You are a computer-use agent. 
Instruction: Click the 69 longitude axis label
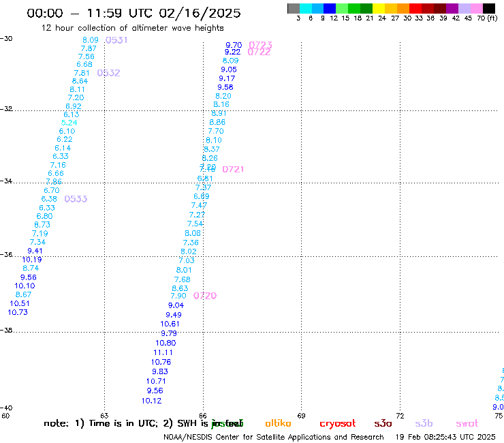301,416
